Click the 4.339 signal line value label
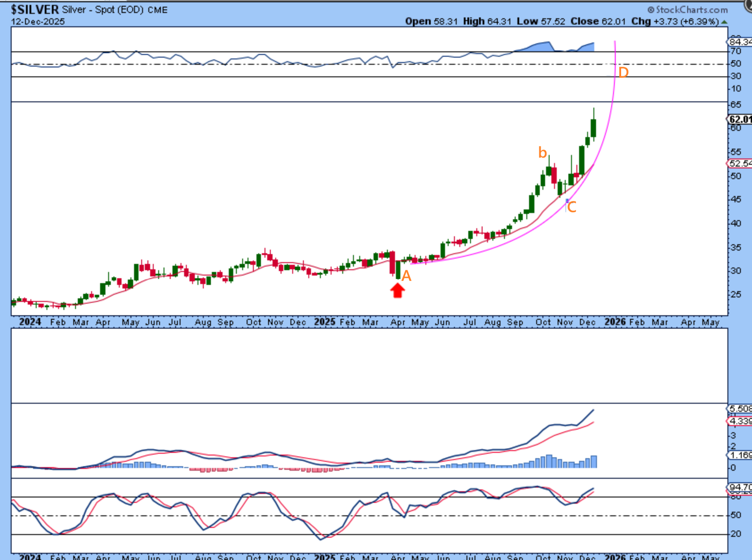The width and height of the screenshot is (752, 560). [x=740, y=421]
